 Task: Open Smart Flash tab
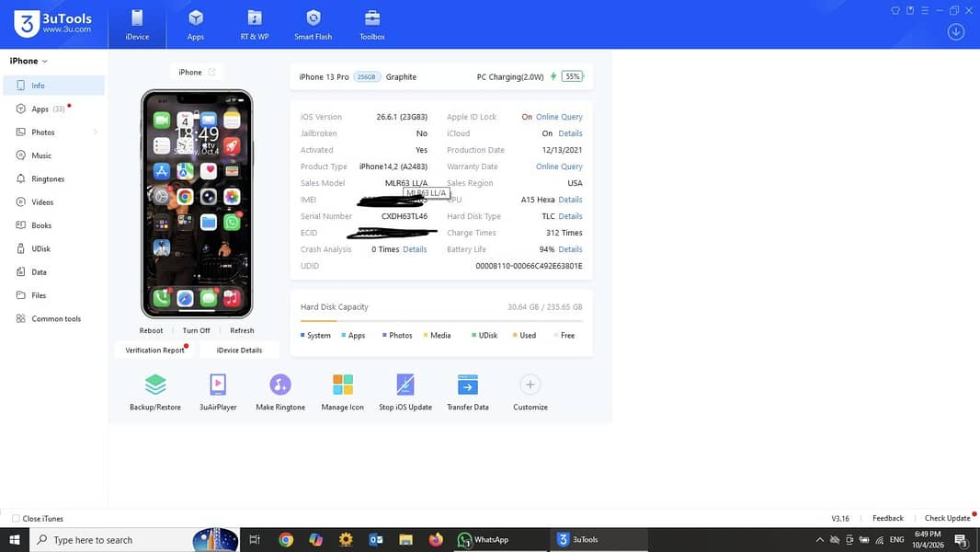[313, 25]
